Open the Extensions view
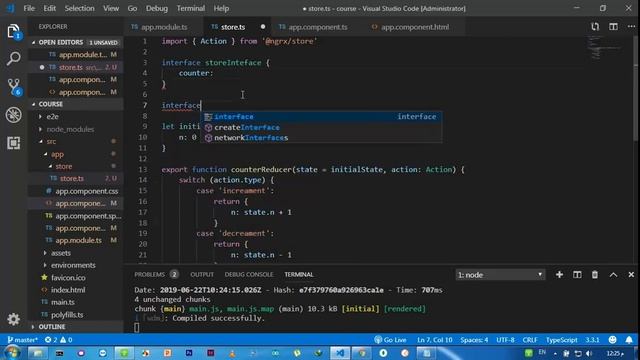640x360 pixels. [13, 143]
